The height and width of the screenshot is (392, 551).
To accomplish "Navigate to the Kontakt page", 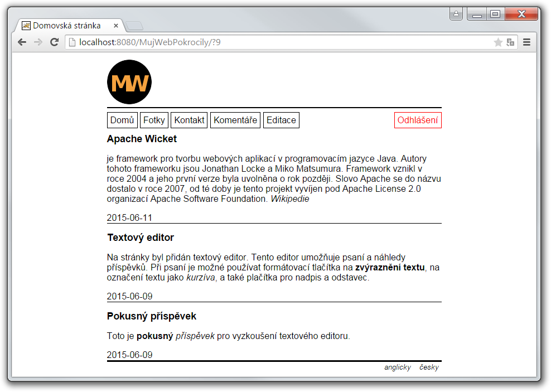I will 189,120.
